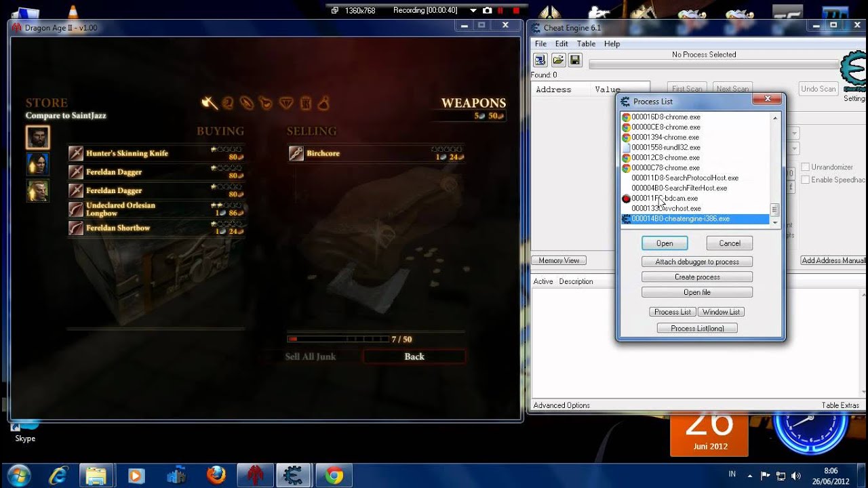Click the Undeclared Orlesian Longbow item icon
This screenshot has height=488, width=868.
tap(76, 209)
